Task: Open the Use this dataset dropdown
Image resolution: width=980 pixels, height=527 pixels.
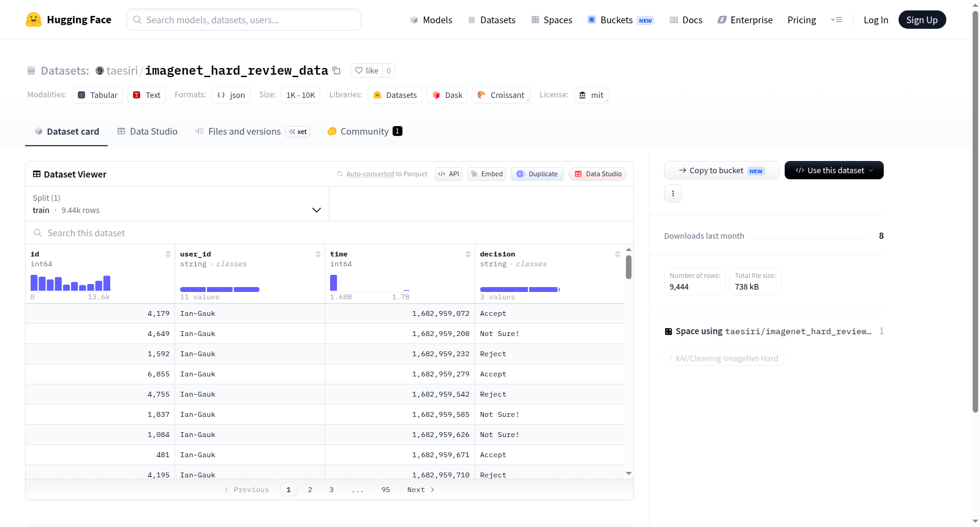Action: pyautogui.click(x=834, y=170)
